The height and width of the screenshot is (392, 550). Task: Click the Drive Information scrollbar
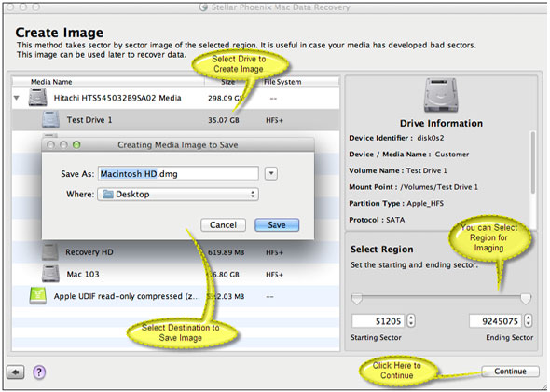533,163
